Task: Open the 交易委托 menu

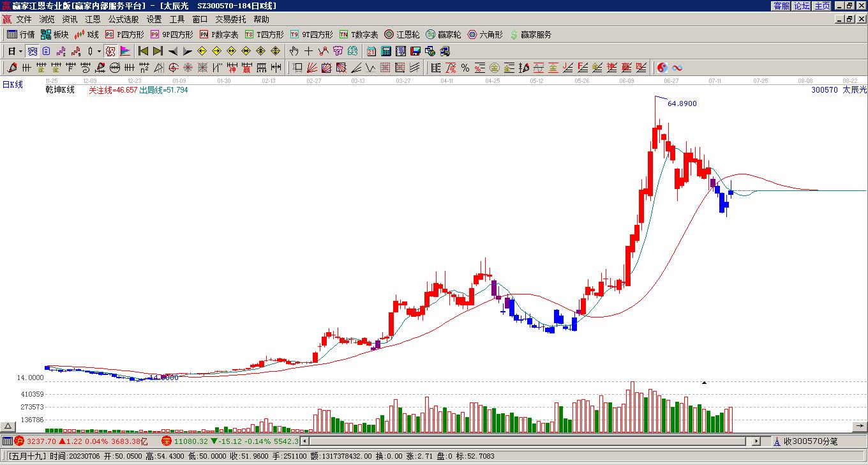Action: tap(230, 20)
